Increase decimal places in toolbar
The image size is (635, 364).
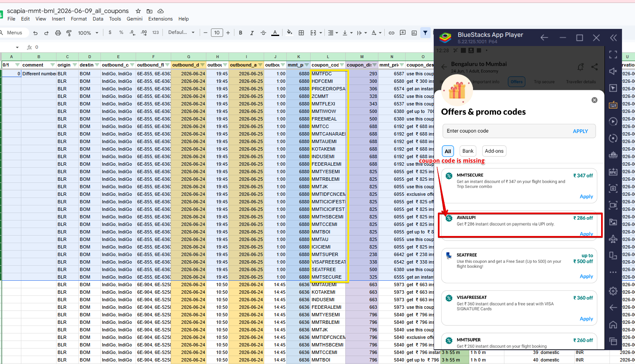144,33
